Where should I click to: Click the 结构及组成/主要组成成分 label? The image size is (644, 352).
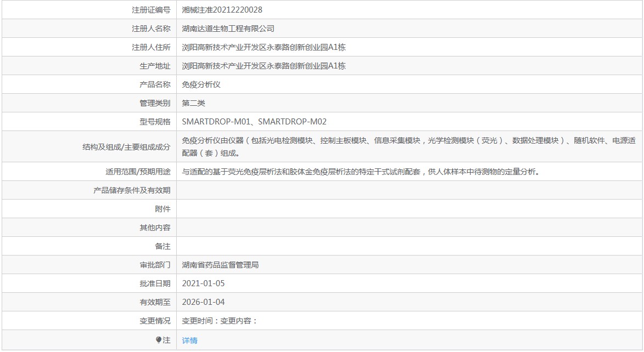coord(126,147)
